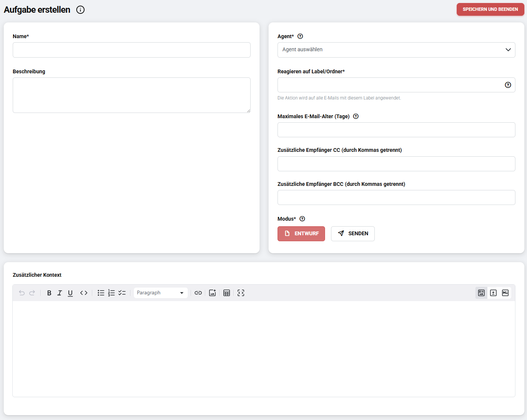Click the info icon beside Aufgabe erstellen
This screenshot has height=420, width=527.
pyautogui.click(x=80, y=10)
